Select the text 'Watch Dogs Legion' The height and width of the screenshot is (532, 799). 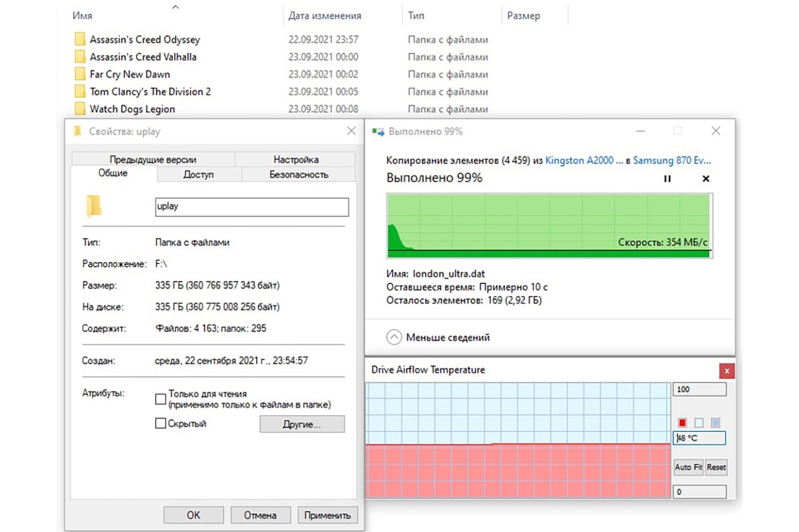[132, 109]
